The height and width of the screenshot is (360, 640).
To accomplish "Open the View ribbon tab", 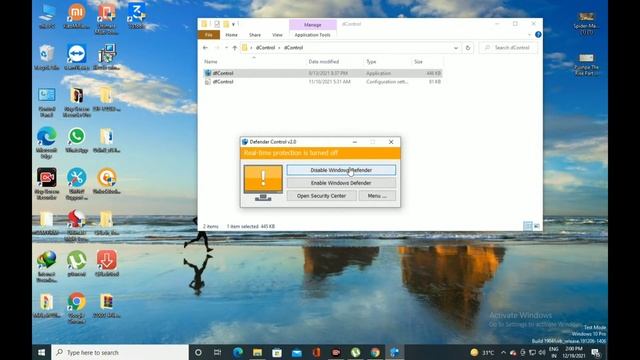I will (x=277, y=35).
